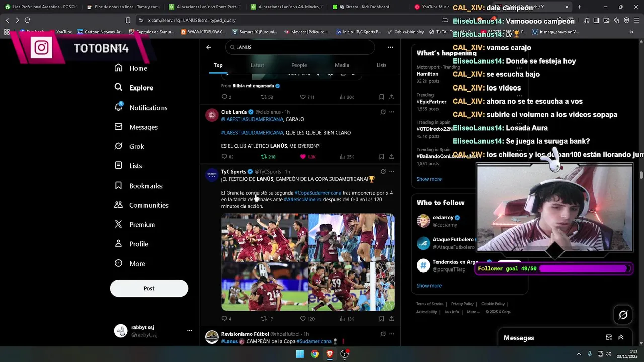Click the browser address bar URL
The image size is (644, 362).
192,20
